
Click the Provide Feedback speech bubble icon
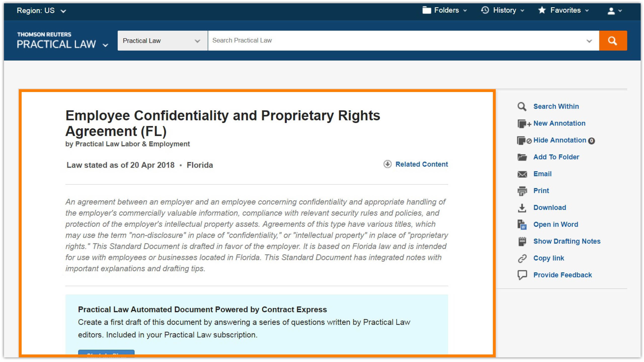522,275
